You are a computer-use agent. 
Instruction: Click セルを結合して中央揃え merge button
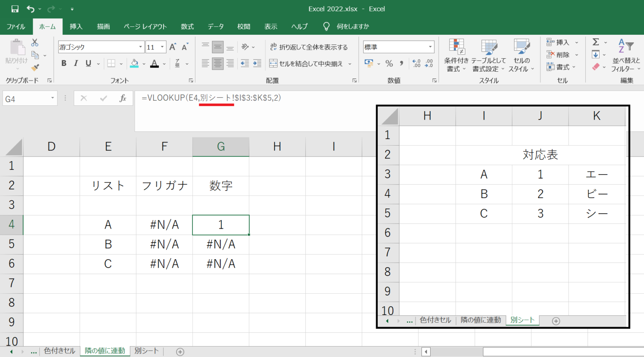pos(306,64)
